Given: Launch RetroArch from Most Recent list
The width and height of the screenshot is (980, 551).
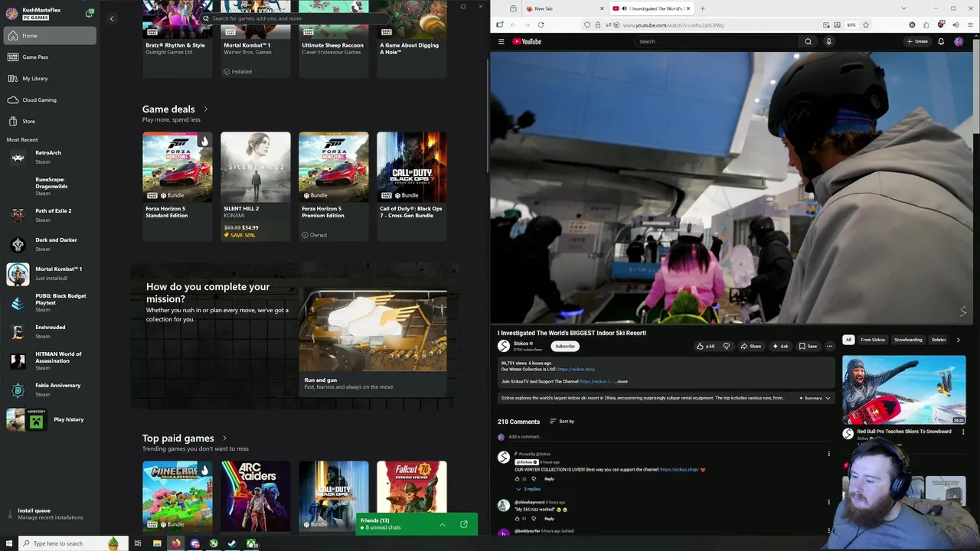Looking at the screenshot, I should (49, 157).
